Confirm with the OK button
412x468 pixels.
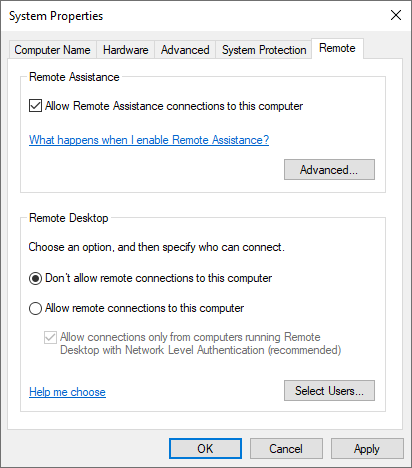tap(205, 449)
